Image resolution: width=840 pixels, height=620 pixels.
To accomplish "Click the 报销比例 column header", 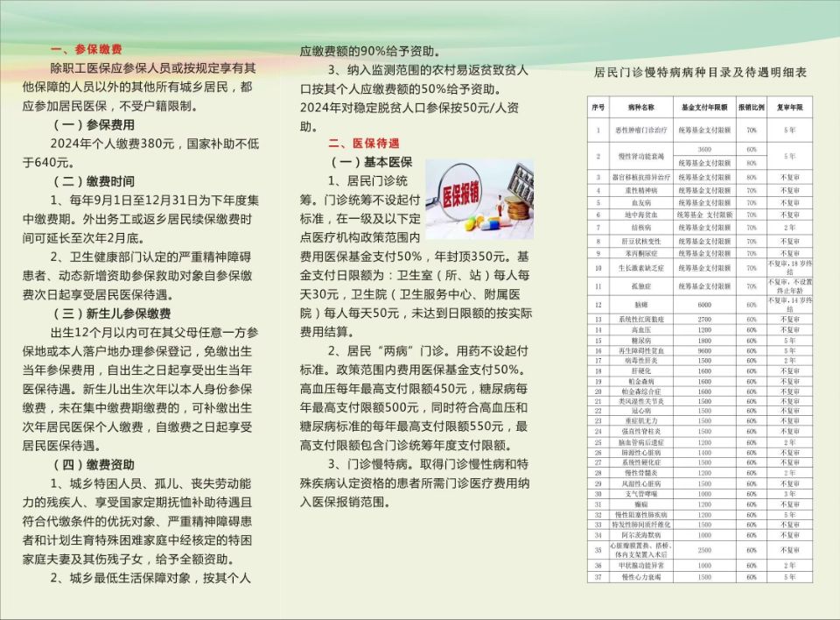I will pyautogui.click(x=752, y=107).
